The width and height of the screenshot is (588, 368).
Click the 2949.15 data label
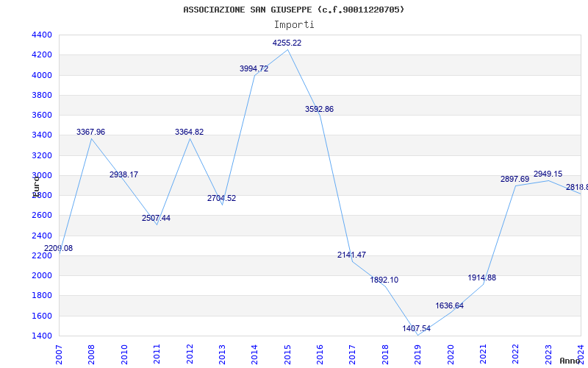click(548, 174)
